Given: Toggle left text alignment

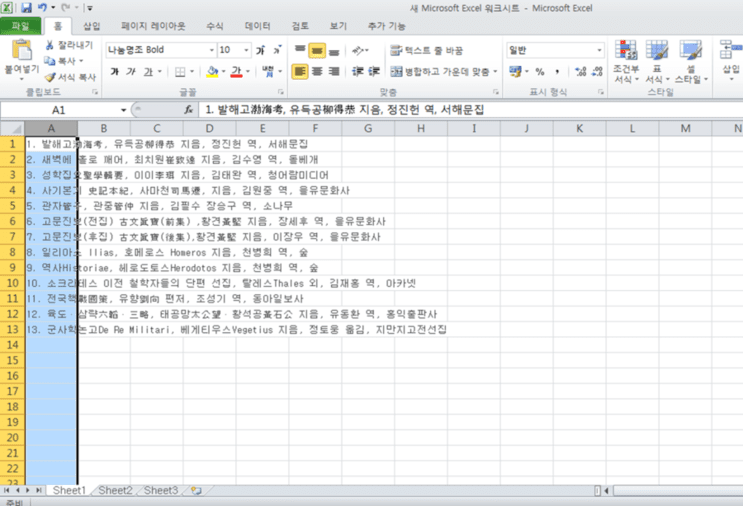Looking at the screenshot, I should (x=299, y=72).
